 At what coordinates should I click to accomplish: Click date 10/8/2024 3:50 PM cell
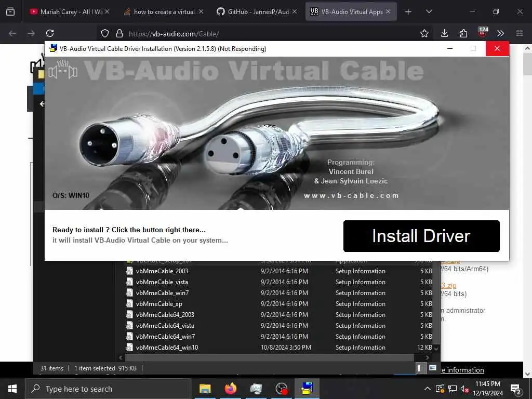286,348
